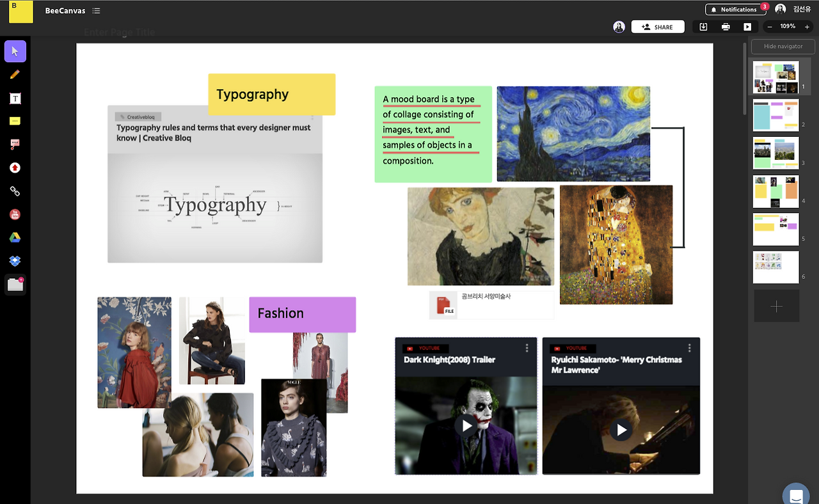Open the Creativebloq typography link card
This screenshot has height=504, width=819.
(215, 184)
